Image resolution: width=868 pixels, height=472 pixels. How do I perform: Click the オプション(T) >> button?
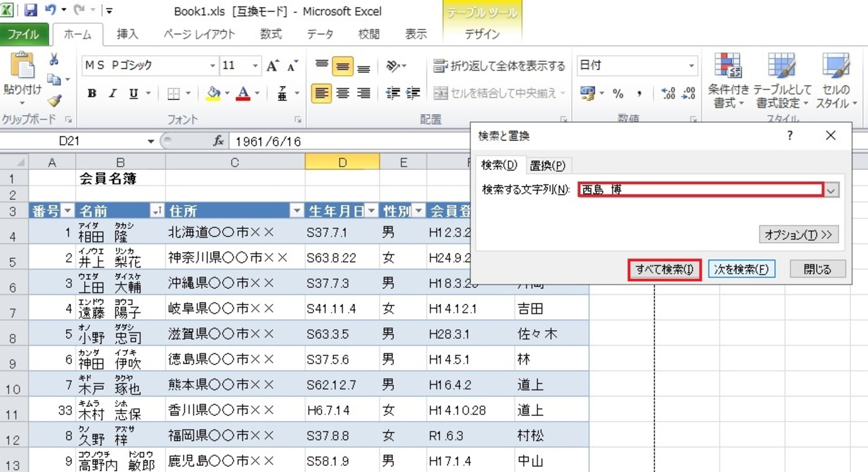(798, 235)
